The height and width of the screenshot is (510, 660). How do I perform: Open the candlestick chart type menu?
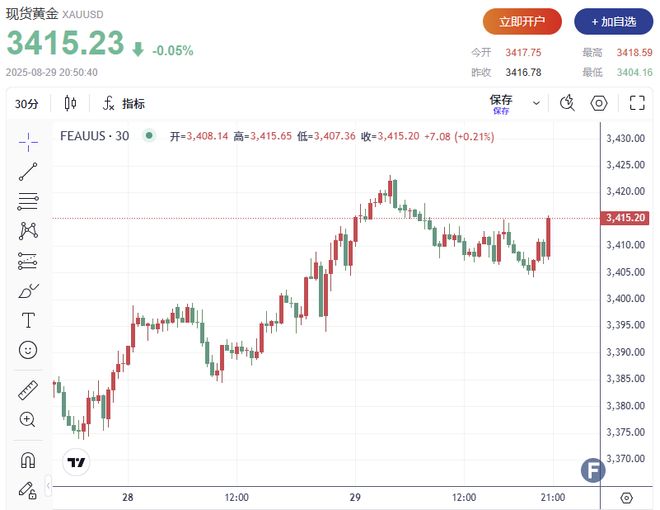(70, 104)
